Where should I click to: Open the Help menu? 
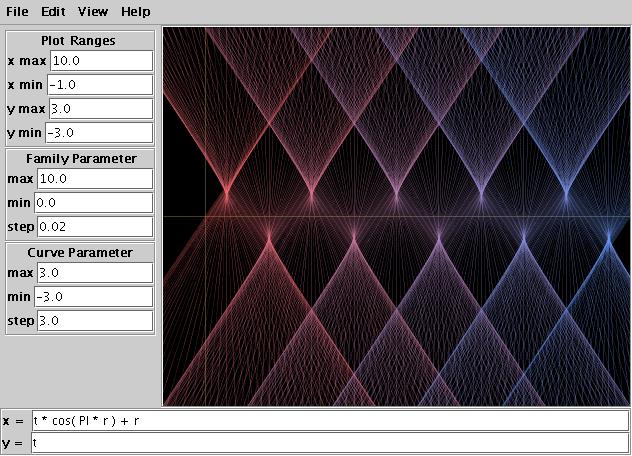pos(135,12)
